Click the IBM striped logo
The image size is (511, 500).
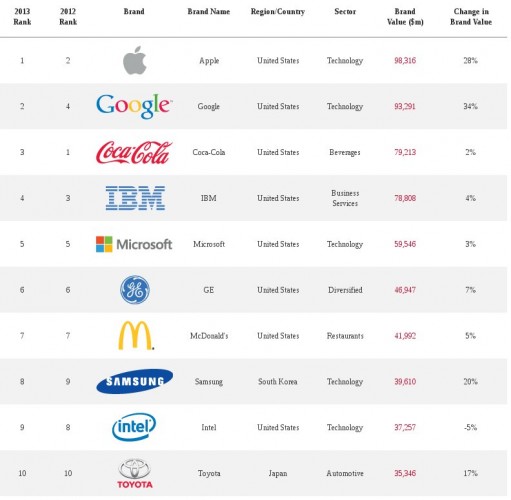135,198
